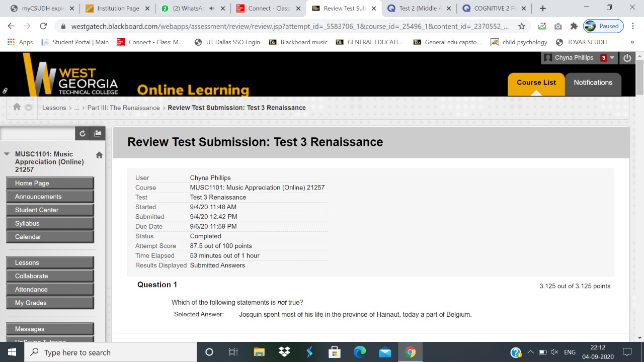
Task: Open the West Georgia Technical College logo
Action: pyautogui.click(x=70, y=75)
